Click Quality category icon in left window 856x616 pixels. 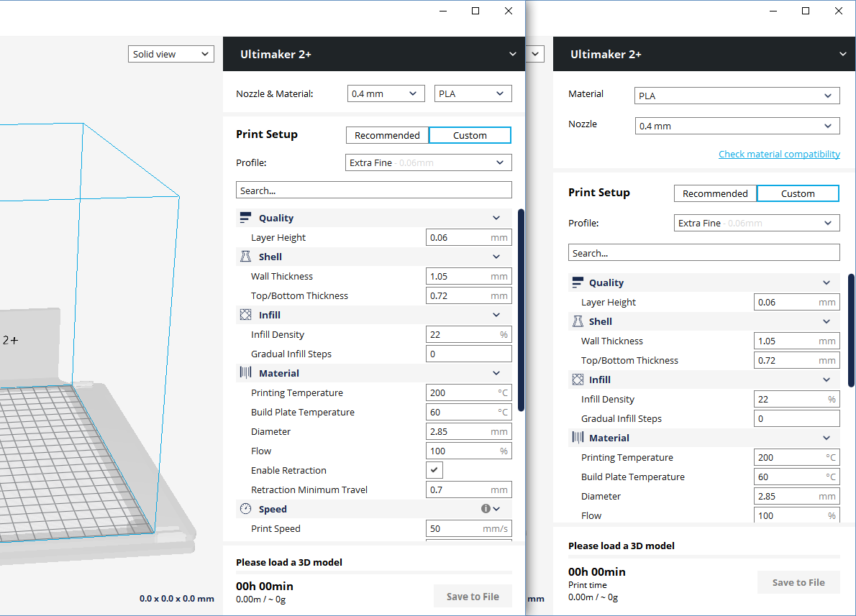246,218
